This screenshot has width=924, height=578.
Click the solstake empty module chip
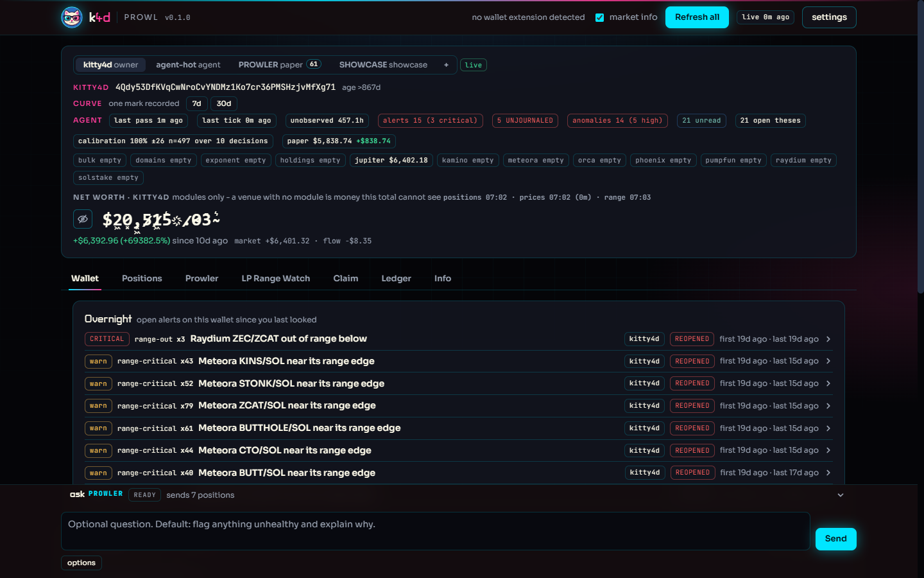[x=108, y=178]
